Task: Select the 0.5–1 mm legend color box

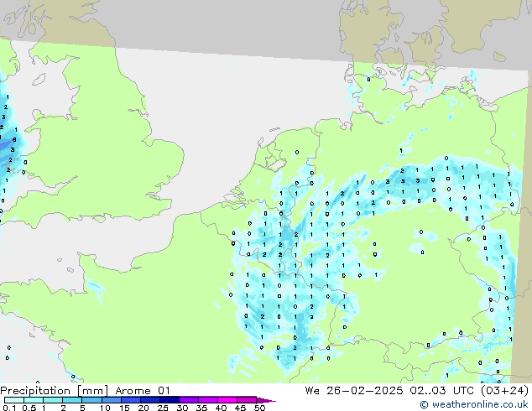Action: [34, 400]
